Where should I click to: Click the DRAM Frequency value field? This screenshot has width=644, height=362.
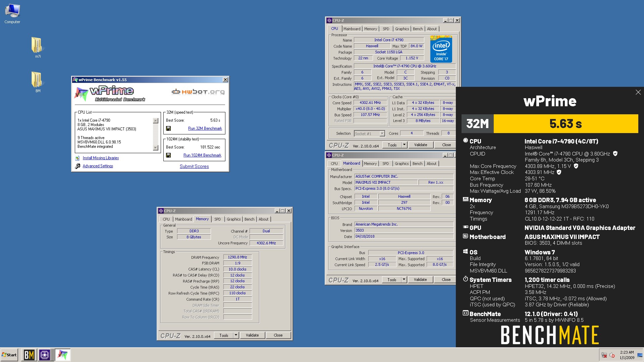(237, 257)
